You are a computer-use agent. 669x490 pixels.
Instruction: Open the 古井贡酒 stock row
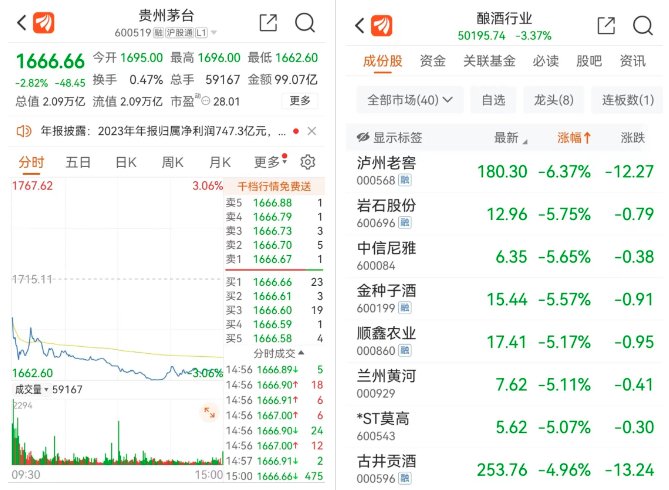(x=505, y=470)
